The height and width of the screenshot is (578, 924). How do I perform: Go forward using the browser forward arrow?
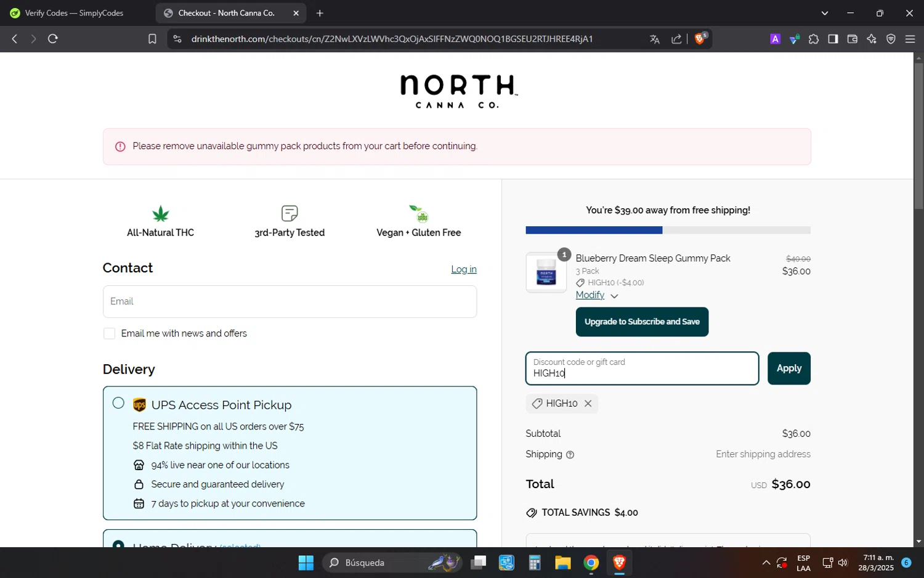[x=33, y=39]
